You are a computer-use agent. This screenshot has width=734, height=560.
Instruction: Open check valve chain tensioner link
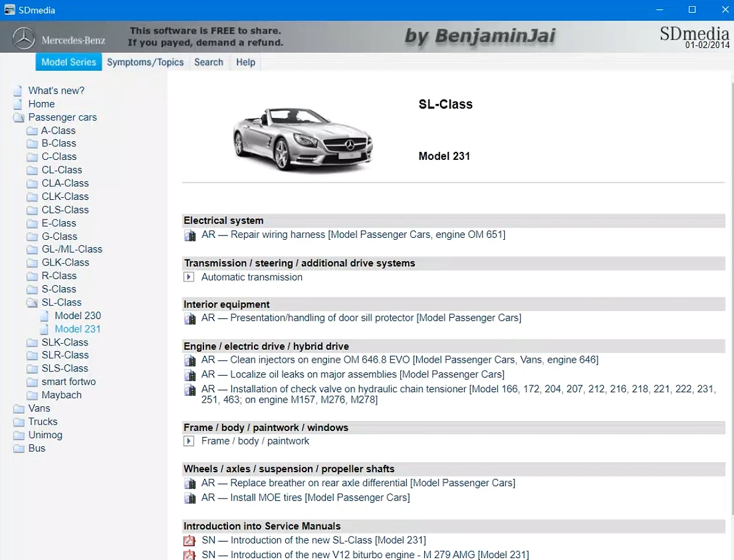point(459,394)
